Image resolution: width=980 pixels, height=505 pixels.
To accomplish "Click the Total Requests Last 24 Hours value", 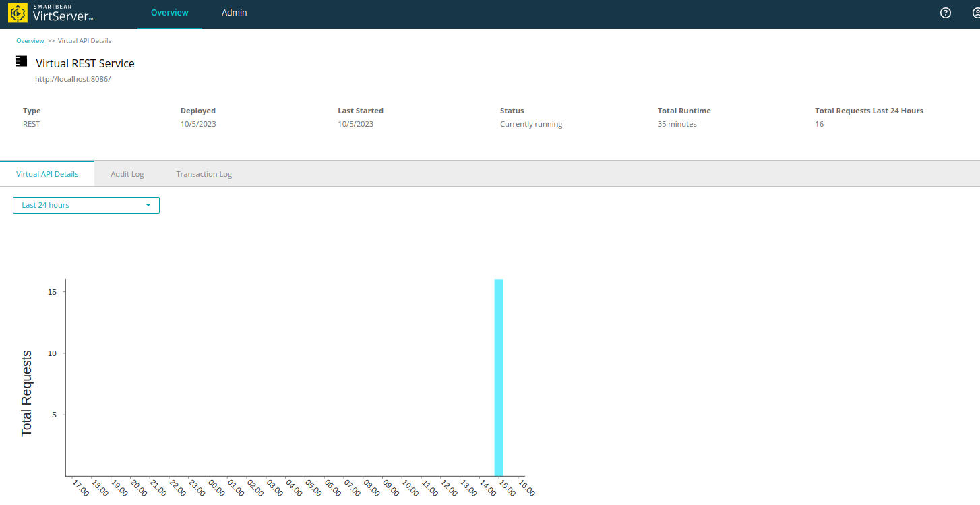I will [x=819, y=124].
